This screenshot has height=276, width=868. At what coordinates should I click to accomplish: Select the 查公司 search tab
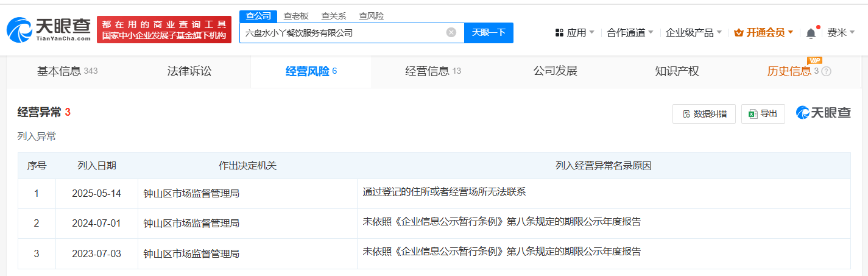coord(258,16)
